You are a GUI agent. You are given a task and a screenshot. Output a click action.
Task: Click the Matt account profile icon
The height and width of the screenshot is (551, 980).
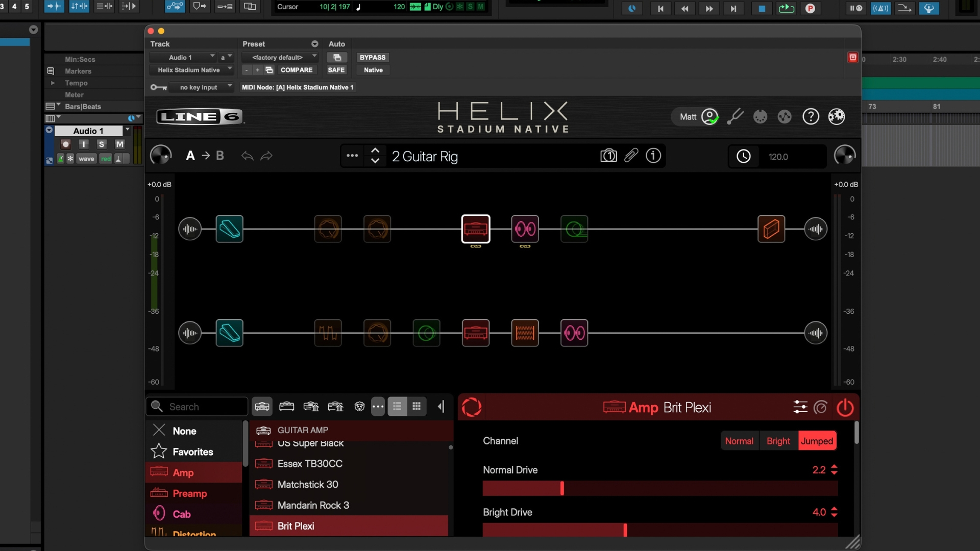click(x=710, y=117)
